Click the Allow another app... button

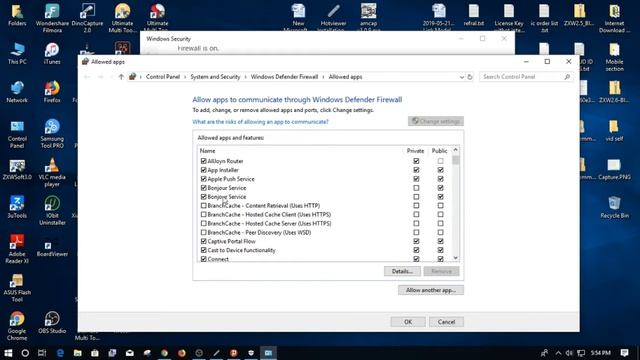click(431, 290)
